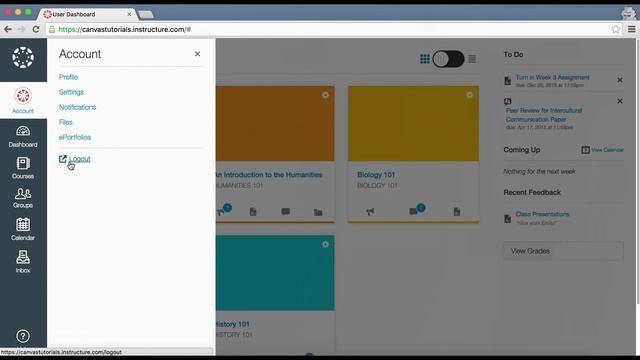Open An Introduction to the Humanities course
The width and height of the screenshot is (640, 360).
(x=269, y=175)
